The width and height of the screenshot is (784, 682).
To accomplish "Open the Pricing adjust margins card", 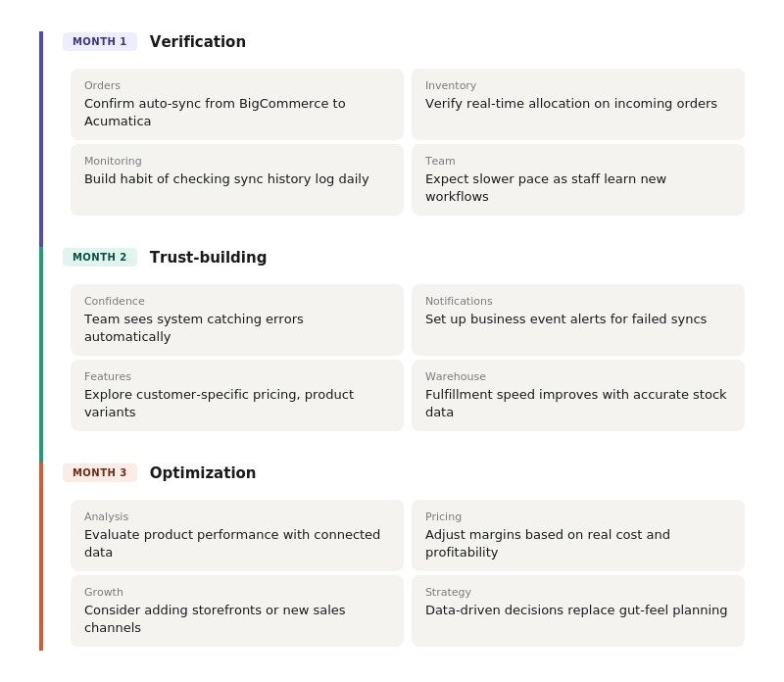I will (x=578, y=535).
